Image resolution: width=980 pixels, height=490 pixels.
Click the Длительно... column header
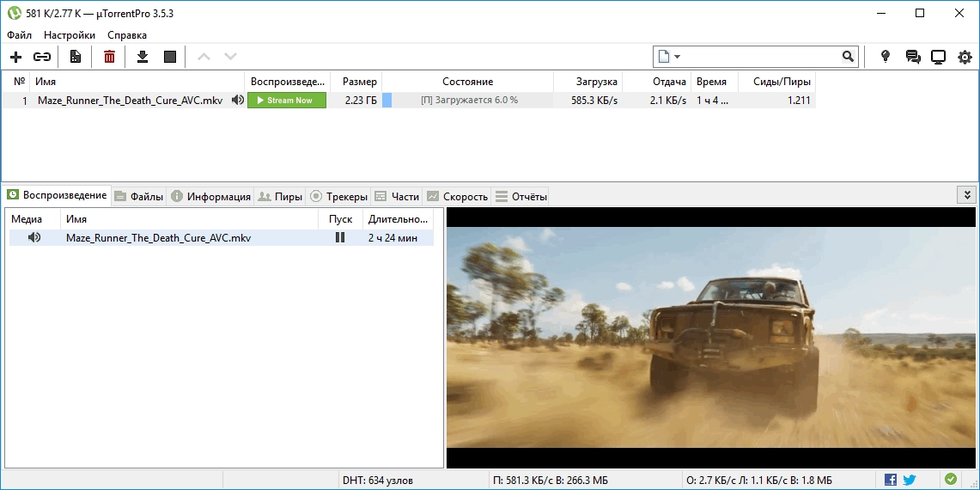(x=399, y=219)
